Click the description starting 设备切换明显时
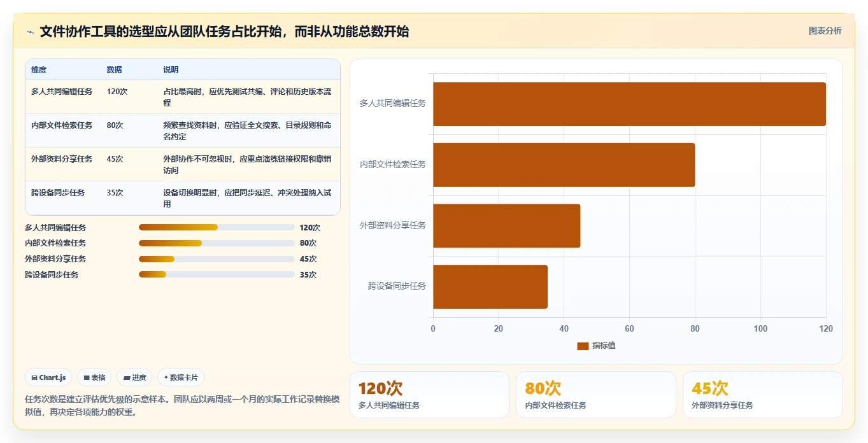The height and width of the screenshot is (443, 868). (x=248, y=199)
